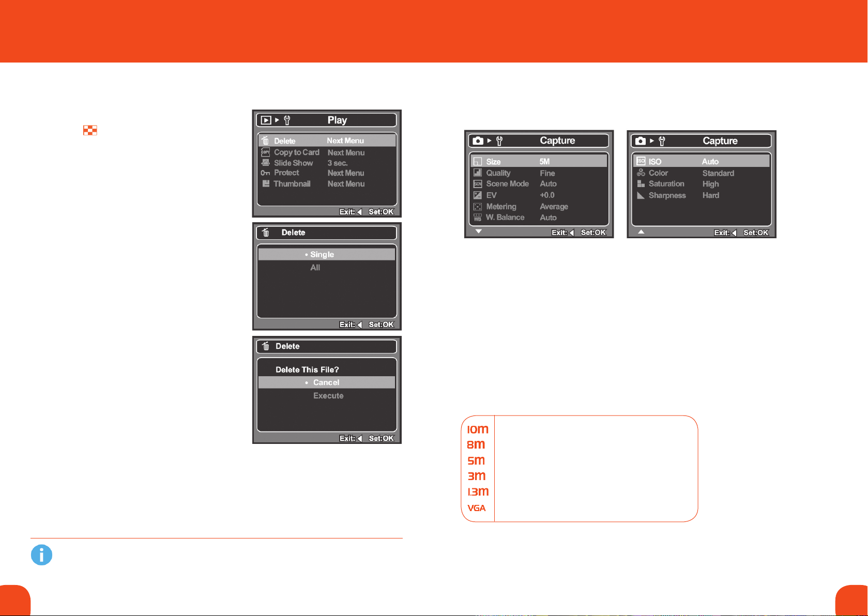Viewport: 868px width, 616px height.
Task: Click the EV exposure icon
Action: pyautogui.click(x=478, y=195)
